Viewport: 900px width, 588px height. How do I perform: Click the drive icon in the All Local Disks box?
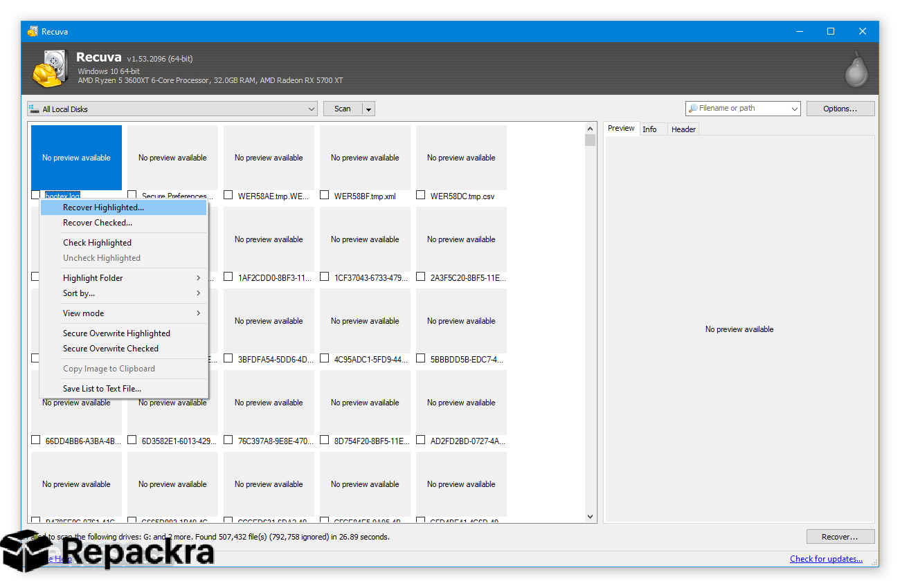point(34,109)
